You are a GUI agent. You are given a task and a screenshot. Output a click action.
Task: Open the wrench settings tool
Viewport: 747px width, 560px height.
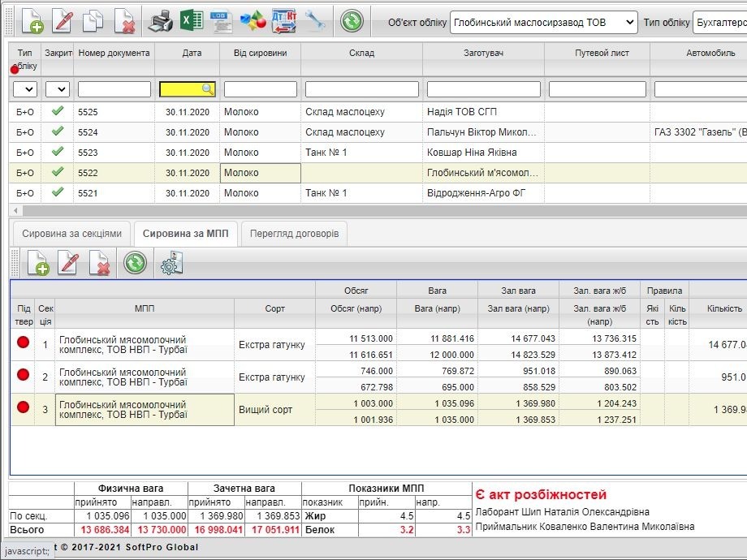[x=315, y=21]
